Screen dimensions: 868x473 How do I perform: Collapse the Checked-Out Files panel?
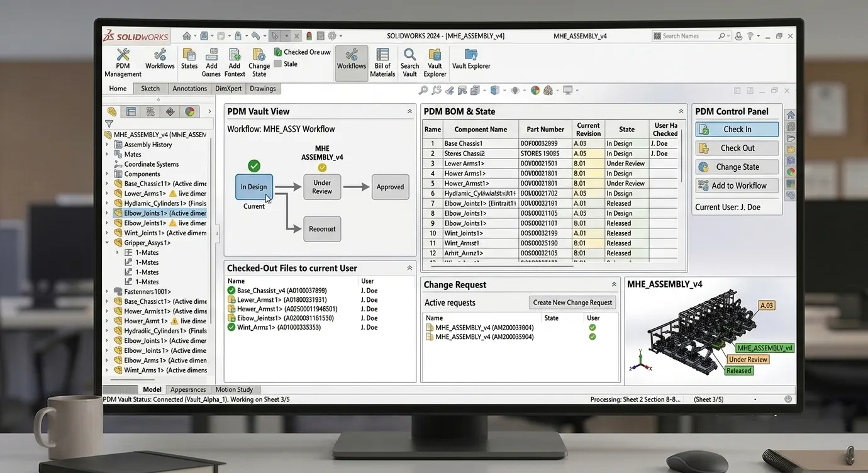[x=409, y=268]
